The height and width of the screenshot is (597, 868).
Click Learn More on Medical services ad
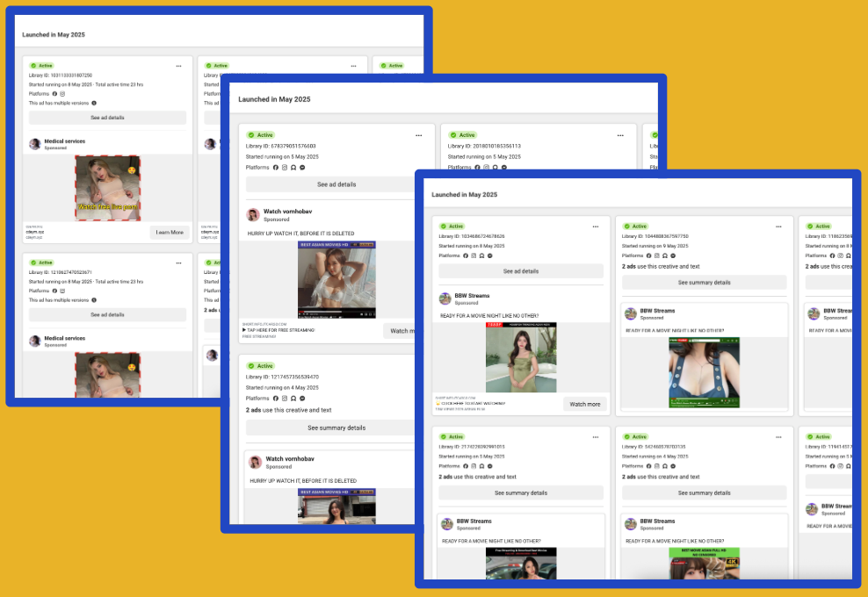[170, 233]
